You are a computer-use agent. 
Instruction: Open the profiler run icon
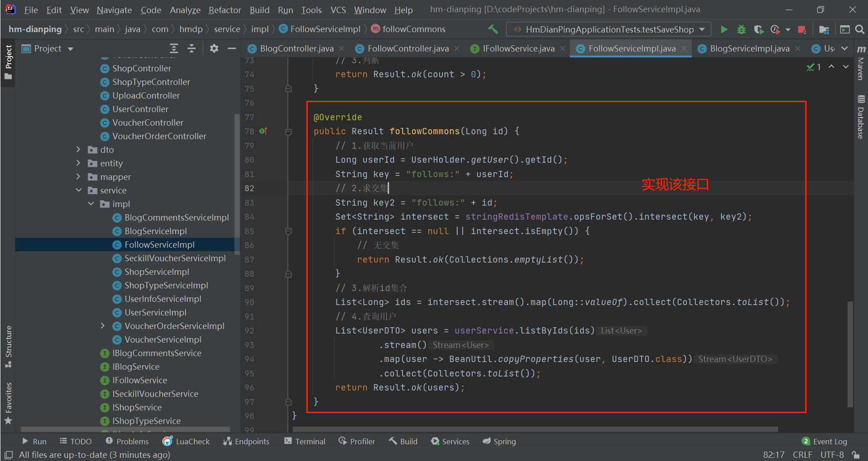coord(775,29)
